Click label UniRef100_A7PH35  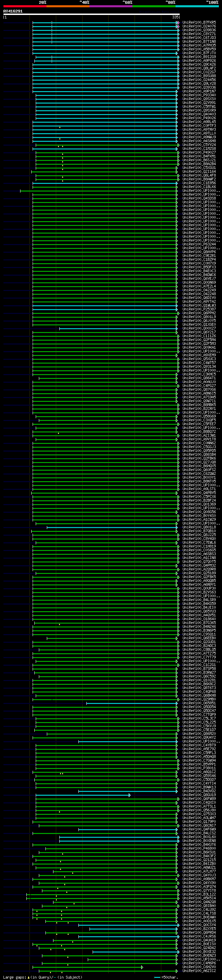coord(199,45)
